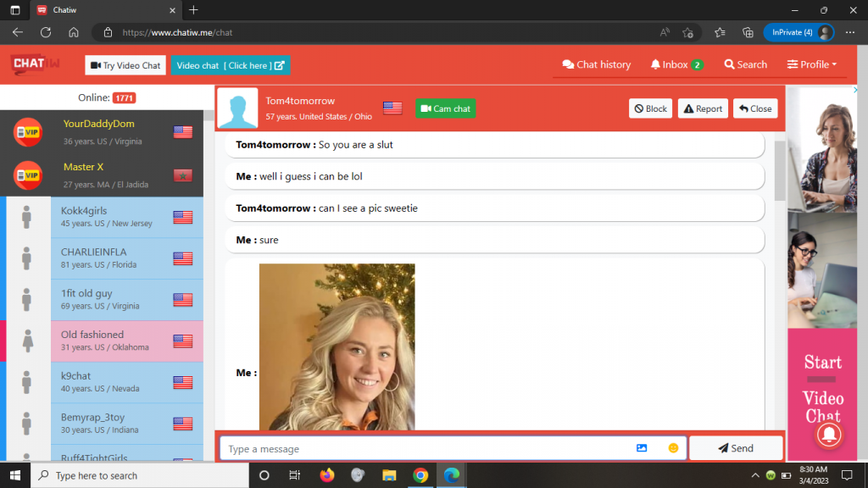Click the Type a message input field
The height and width of the screenshot is (488, 868).
coord(424,448)
